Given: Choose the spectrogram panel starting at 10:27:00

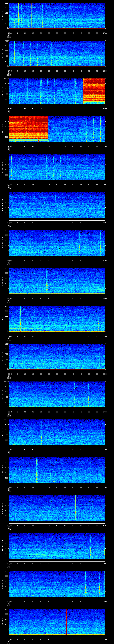Looking at the screenshot, I should tap(57, 432).
